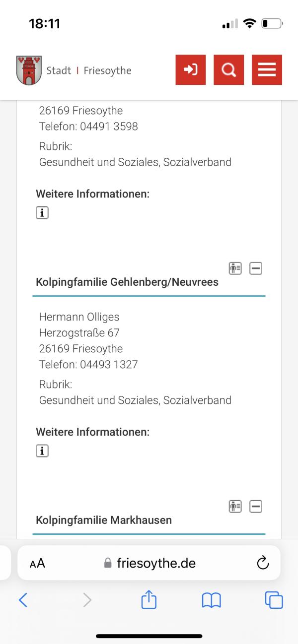Viewport: 298px width, 644px height.
Task: Open contact card icon for Kolpingfamilie Markhausen
Action: tap(235, 507)
